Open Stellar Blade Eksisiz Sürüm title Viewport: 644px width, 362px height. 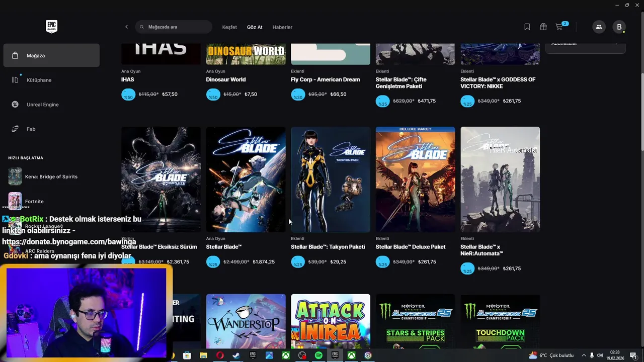pyautogui.click(x=159, y=247)
